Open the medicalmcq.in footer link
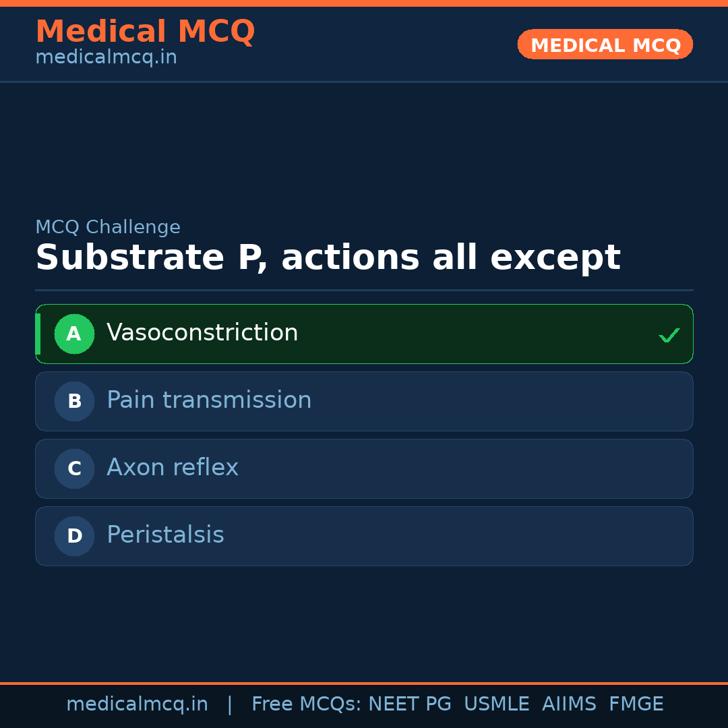The height and width of the screenshot is (728, 728). click(x=137, y=704)
